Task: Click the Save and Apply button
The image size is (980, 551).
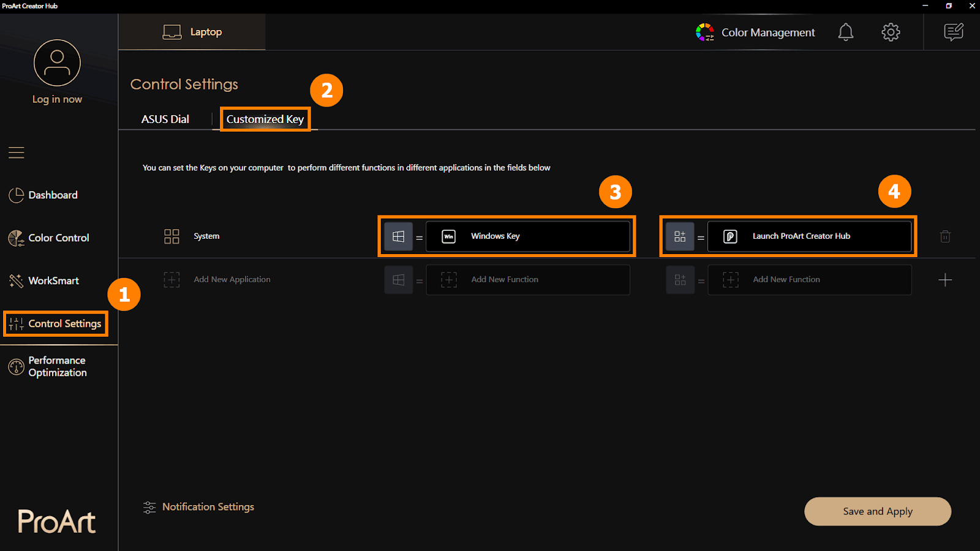Action: pos(877,511)
